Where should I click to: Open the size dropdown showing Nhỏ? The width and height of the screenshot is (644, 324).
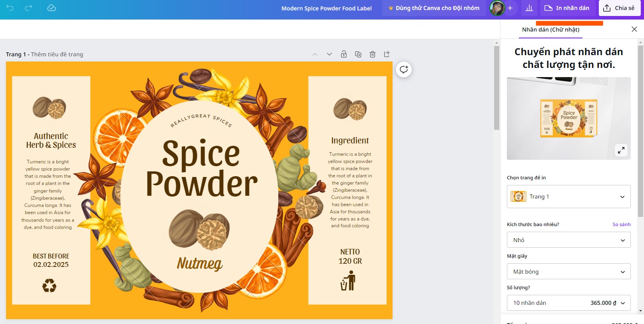pos(568,240)
